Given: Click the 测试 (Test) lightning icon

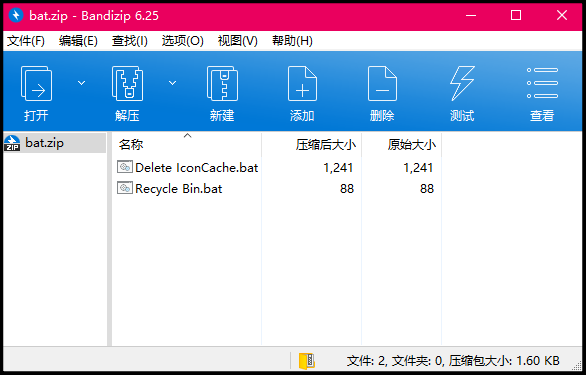Looking at the screenshot, I should click(x=462, y=83).
